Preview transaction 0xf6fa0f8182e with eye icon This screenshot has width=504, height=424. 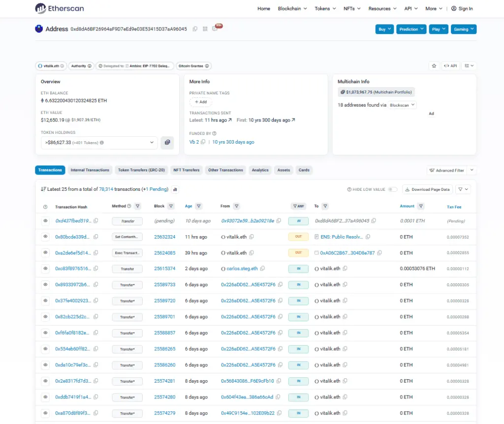45,333
